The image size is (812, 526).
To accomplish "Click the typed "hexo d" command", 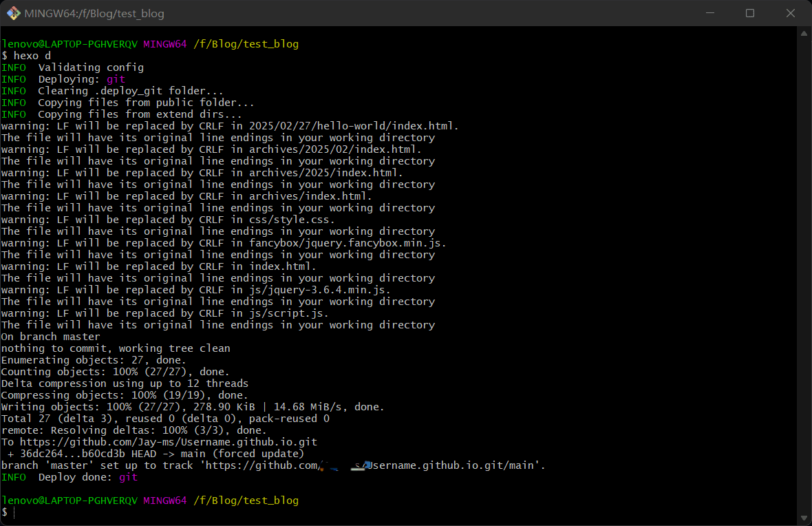I will [32, 56].
